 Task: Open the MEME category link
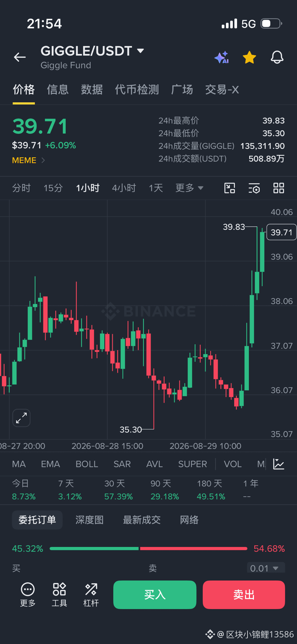pos(28,160)
